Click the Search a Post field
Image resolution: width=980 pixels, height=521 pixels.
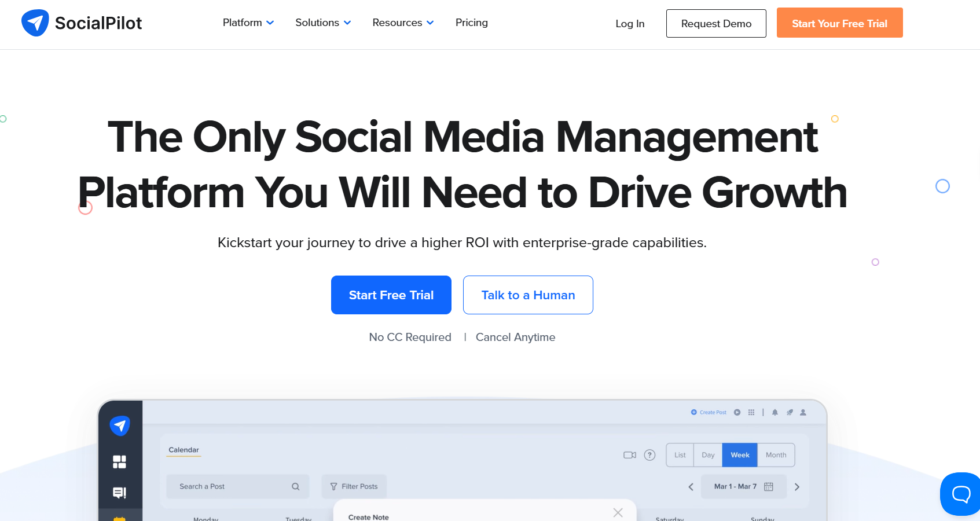(238, 487)
